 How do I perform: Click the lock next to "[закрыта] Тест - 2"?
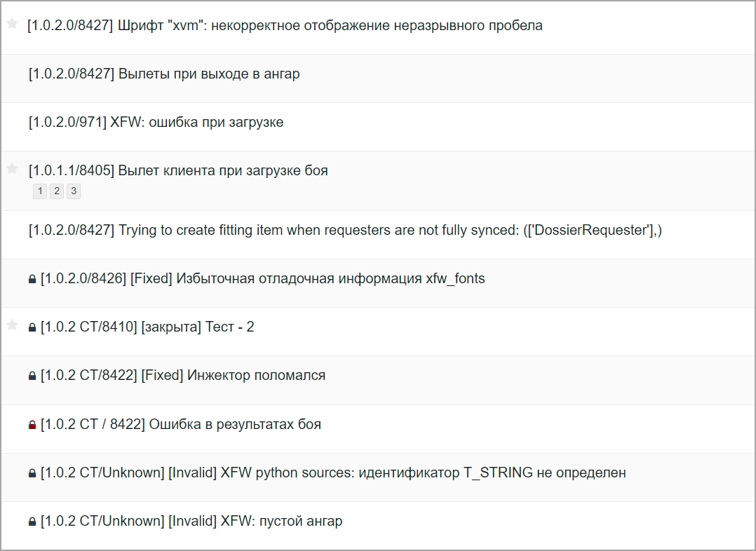(x=31, y=326)
